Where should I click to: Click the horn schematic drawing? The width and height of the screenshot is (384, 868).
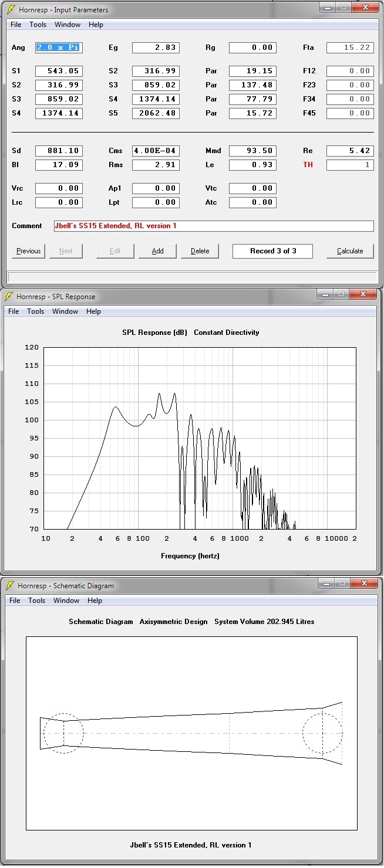[191, 733]
